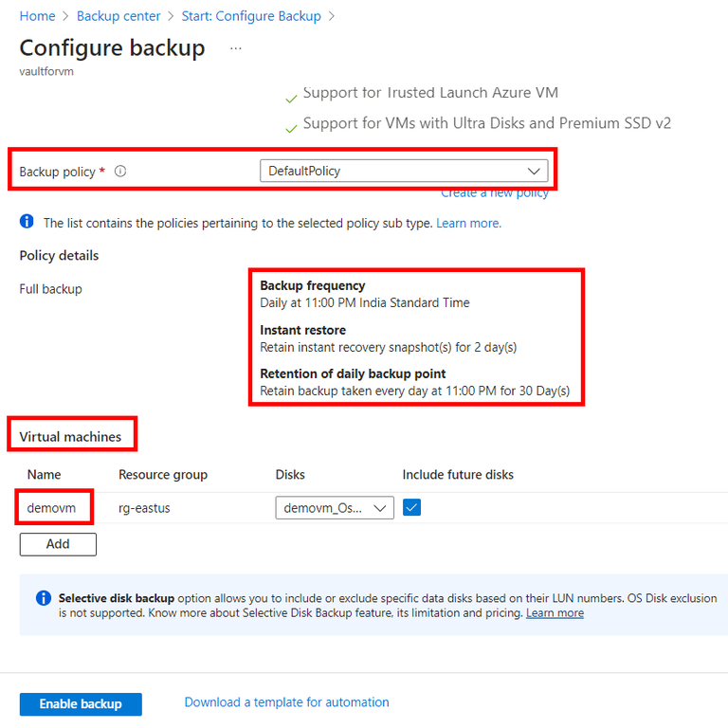Viewport: 728px width, 728px height.
Task: Open Learn more link about policy sub type
Action: point(468,223)
